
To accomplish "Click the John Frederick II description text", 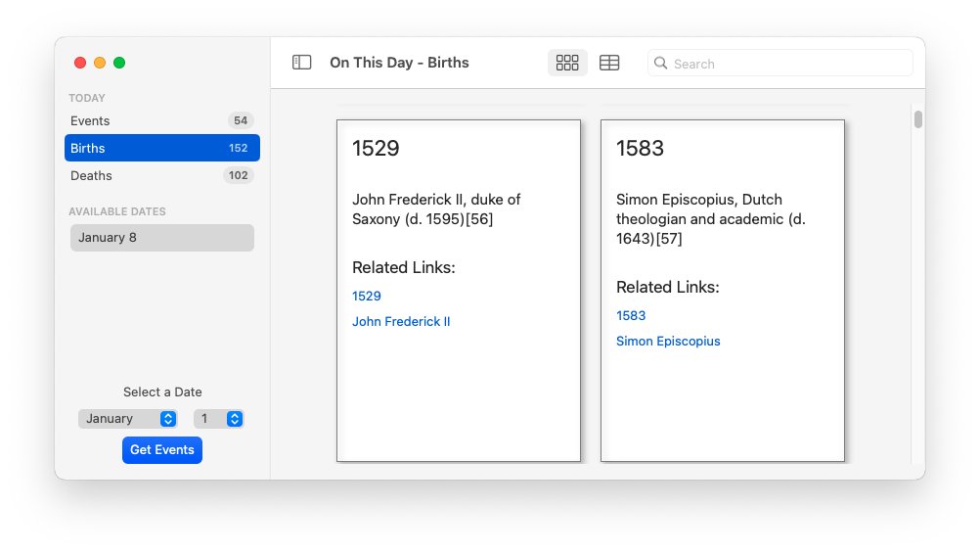I will 436,209.
